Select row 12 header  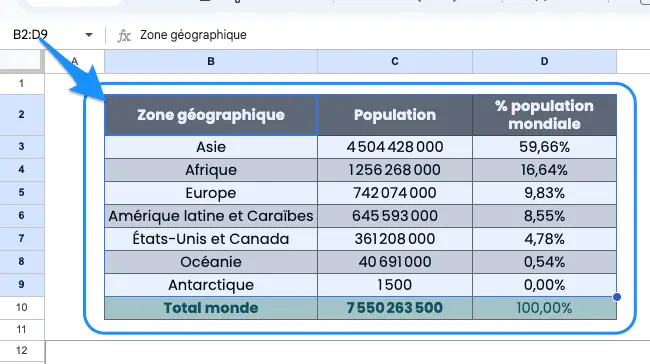click(x=22, y=351)
